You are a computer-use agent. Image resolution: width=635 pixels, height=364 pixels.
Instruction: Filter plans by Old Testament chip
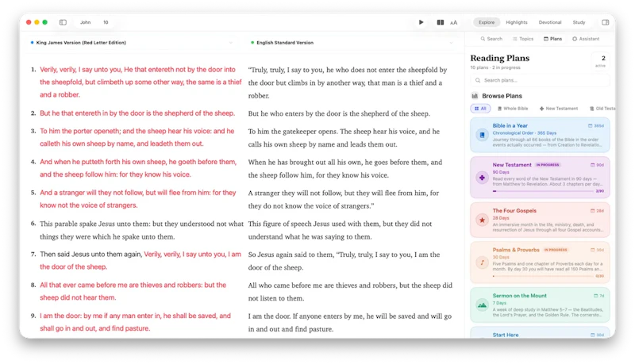tap(602, 109)
